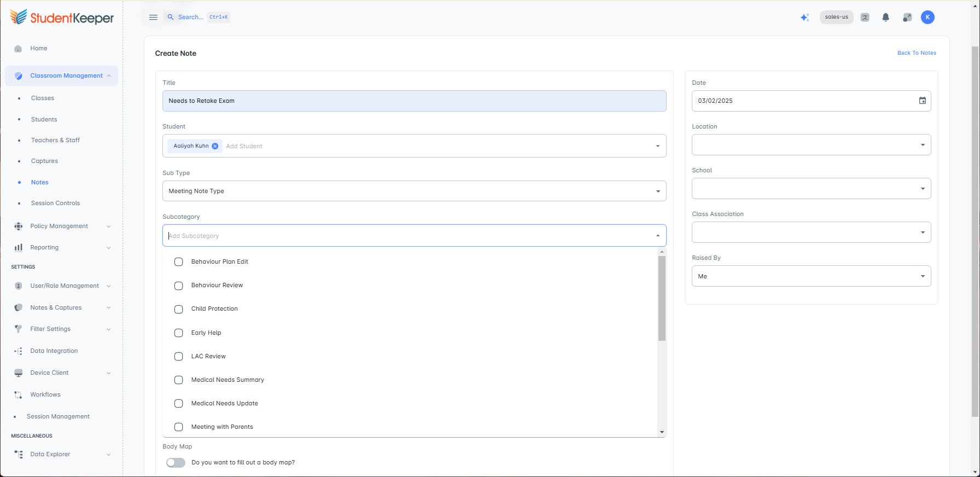Expand the Policy Management chevron
The width and height of the screenshot is (980, 477).
(x=109, y=226)
